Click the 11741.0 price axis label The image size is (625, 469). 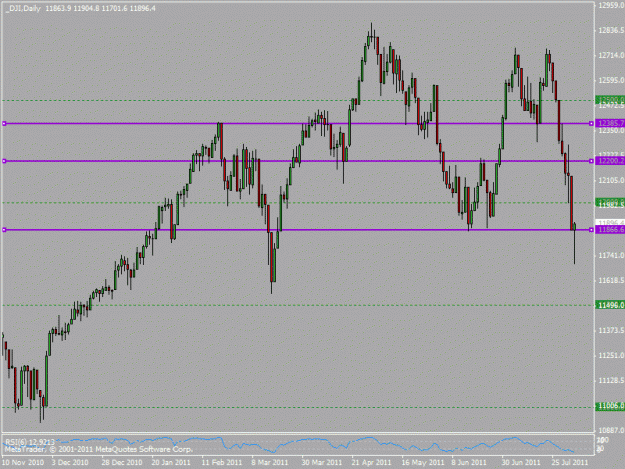coord(611,255)
